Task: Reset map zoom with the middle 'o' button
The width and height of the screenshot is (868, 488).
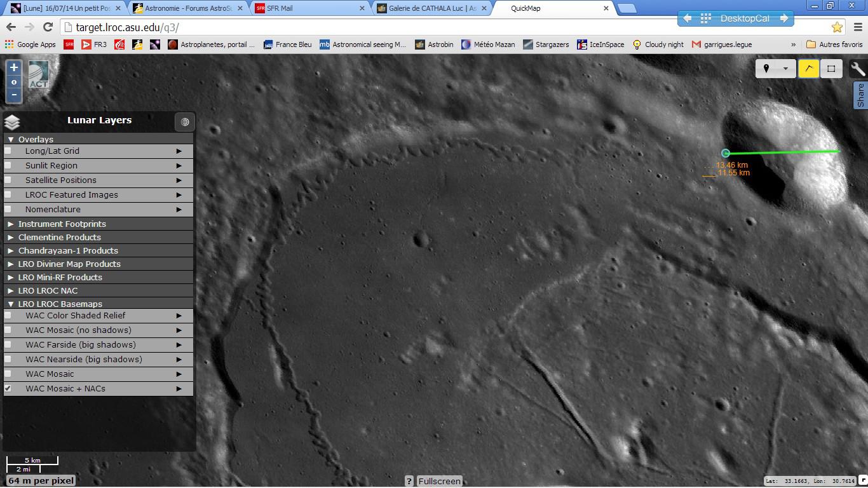Action: pos(14,82)
